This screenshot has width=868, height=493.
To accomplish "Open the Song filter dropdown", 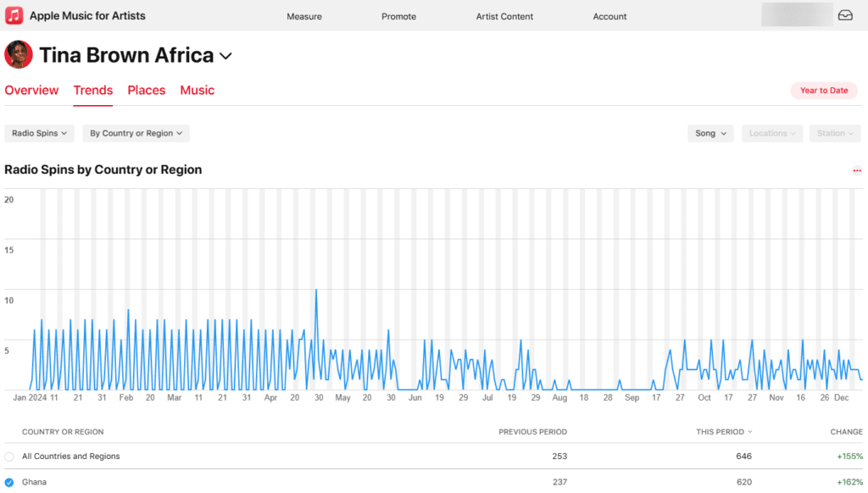I will (x=709, y=133).
